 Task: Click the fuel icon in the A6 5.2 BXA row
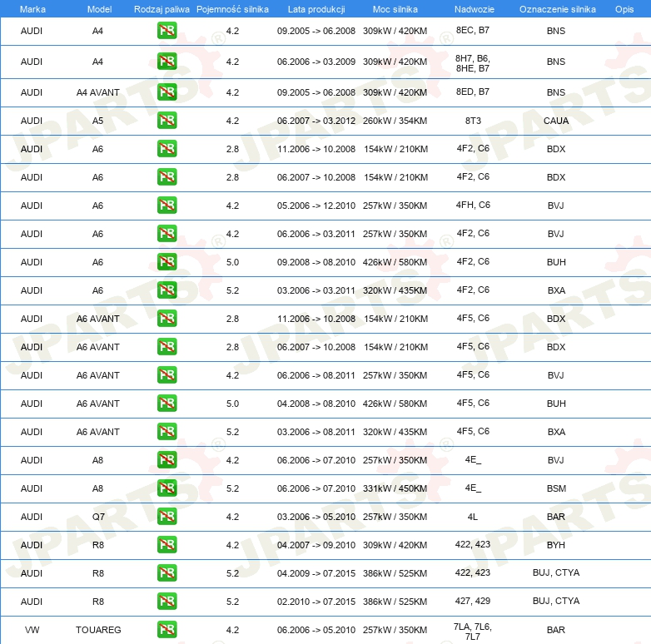[x=166, y=290]
